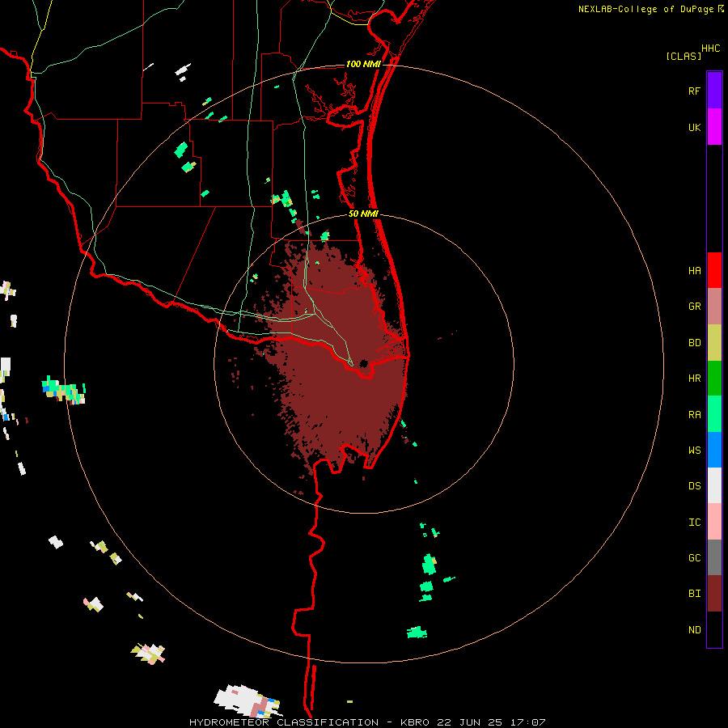Click the "HR" legend label

pos(694,379)
